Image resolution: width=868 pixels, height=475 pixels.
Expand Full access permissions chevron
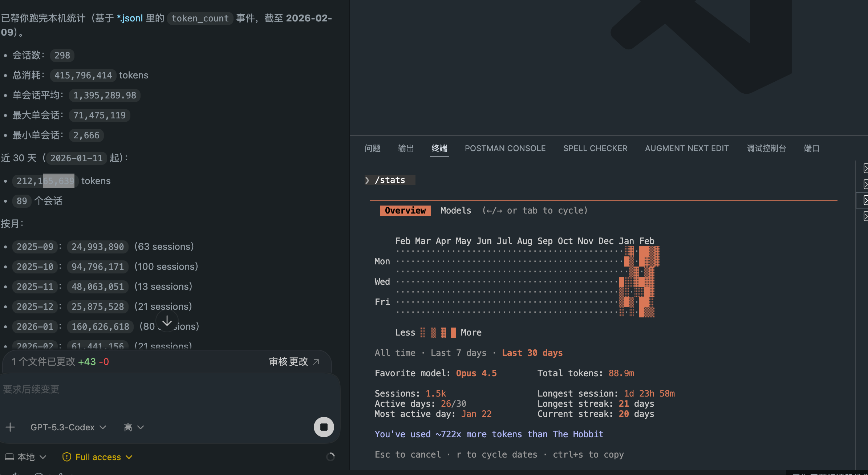[129, 457]
